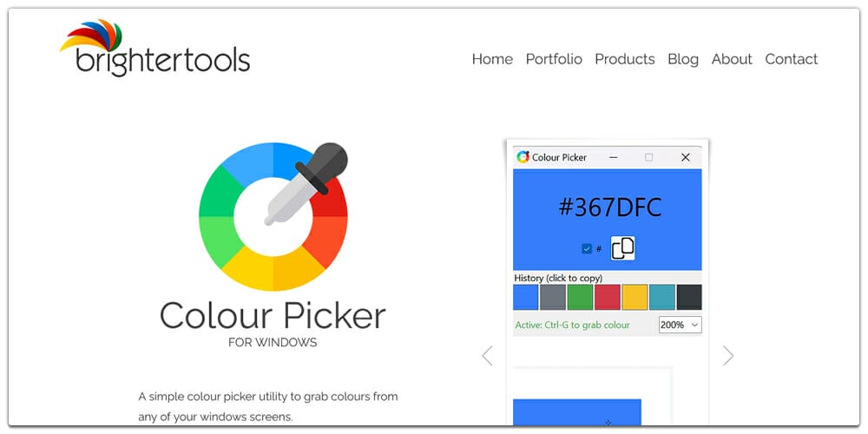This screenshot has height=434, width=868.
Task: Click the Colour Picker eyedropper wheel logo
Action: tap(273, 216)
